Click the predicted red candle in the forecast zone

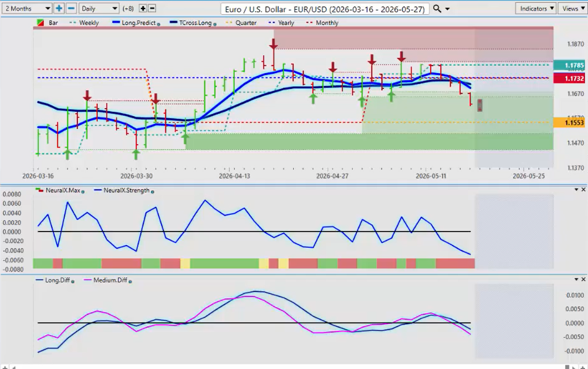[480, 105]
